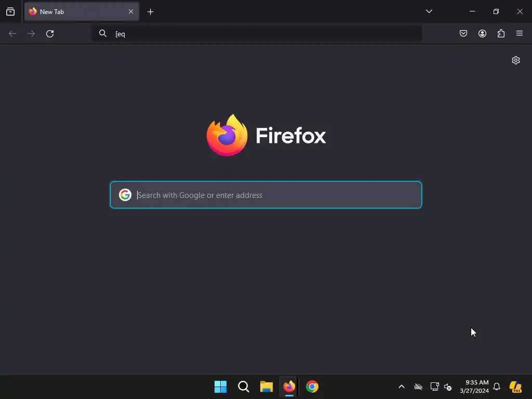The width and height of the screenshot is (532, 399).
Task: Launch Google Chrome from the taskbar
Action: [x=312, y=387]
